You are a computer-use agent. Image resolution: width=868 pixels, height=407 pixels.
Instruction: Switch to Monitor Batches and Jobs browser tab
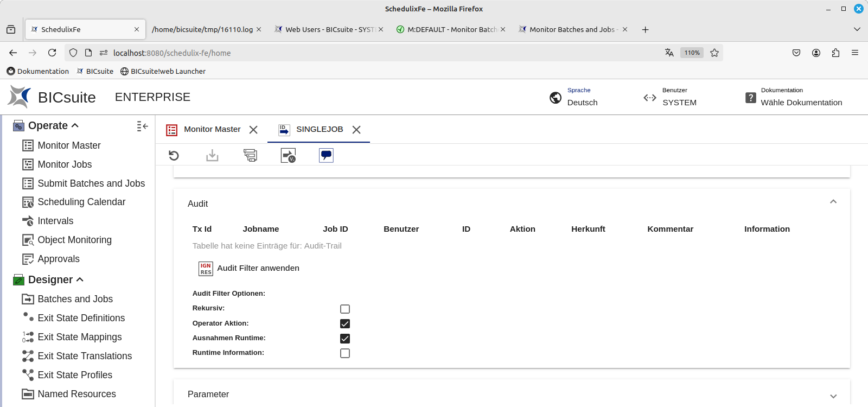tap(572, 29)
